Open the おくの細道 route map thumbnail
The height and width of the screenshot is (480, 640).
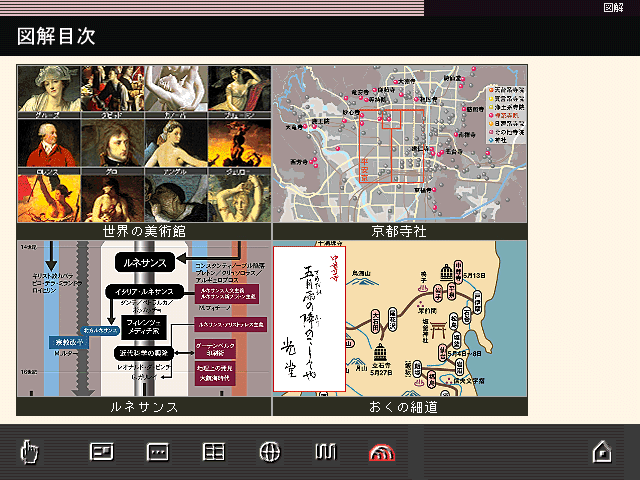(x=400, y=318)
